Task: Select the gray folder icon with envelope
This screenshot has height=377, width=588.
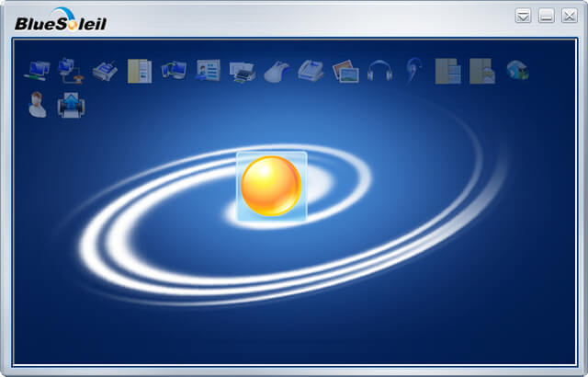Action: (481, 70)
